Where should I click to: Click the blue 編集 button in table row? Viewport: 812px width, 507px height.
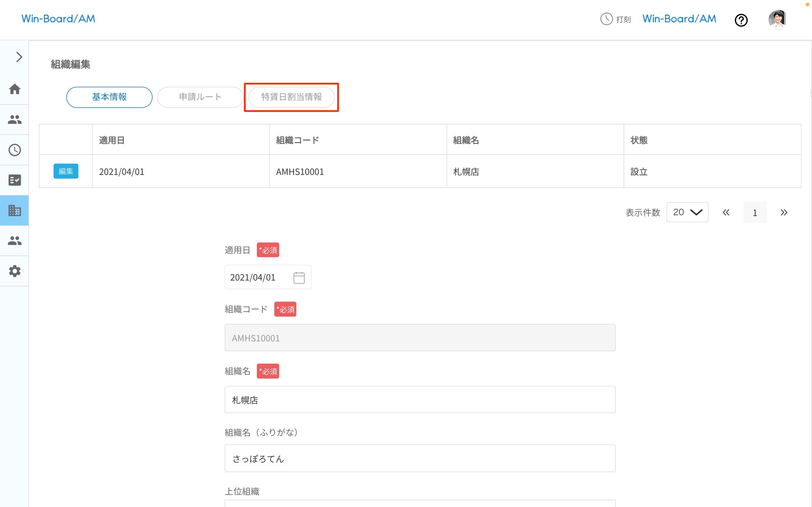(x=66, y=171)
